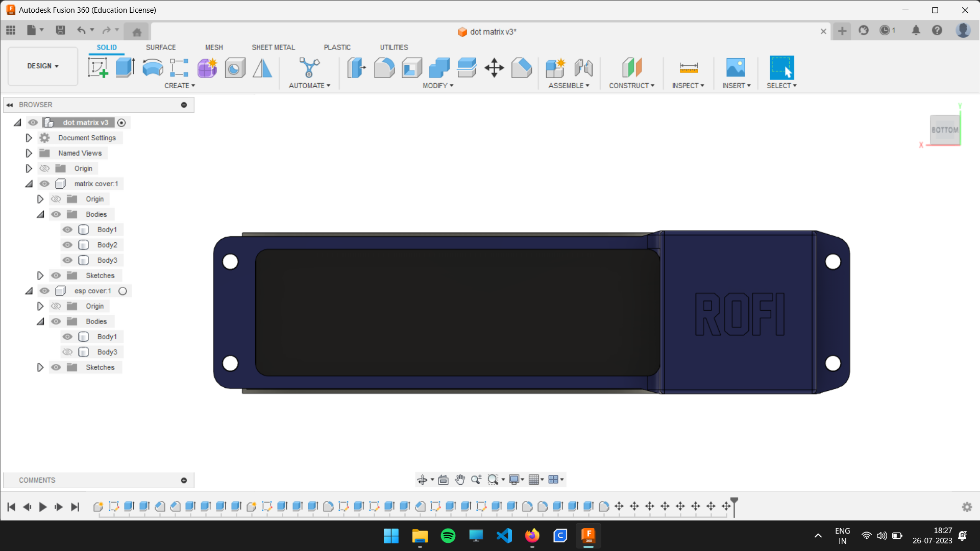Open the Hole tool
The height and width of the screenshot is (551, 980).
tap(234, 68)
